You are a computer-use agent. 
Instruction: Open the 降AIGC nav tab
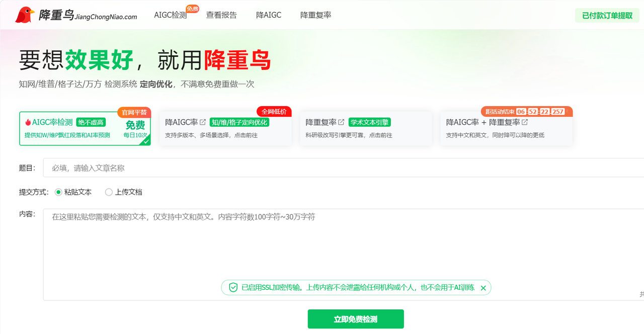coord(269,15)
